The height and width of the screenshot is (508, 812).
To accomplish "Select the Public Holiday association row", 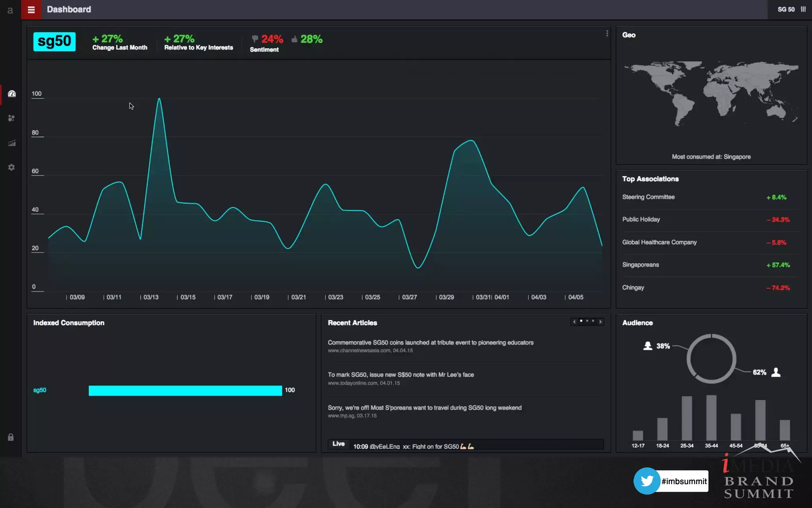I will (641, 219).
